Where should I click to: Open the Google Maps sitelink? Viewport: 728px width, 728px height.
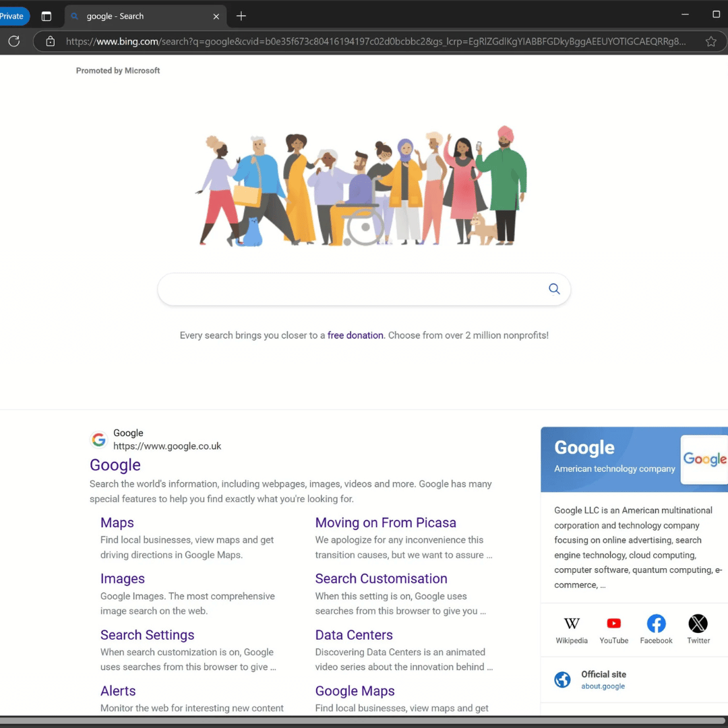pos(355,691)
